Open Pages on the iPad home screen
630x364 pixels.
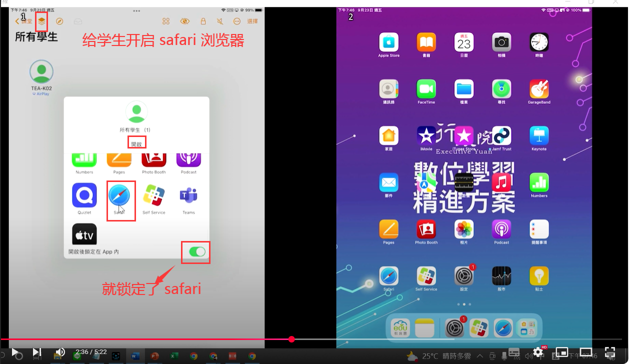point(388,229)
